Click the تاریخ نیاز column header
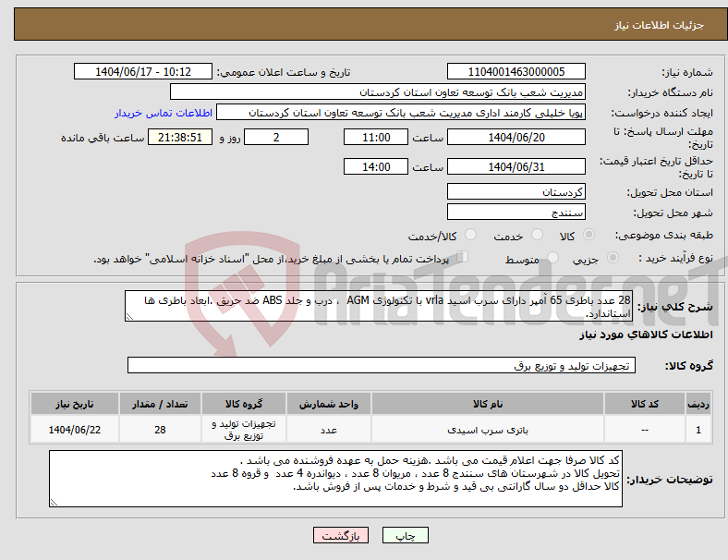Screen dimensions: 728x560 coord(74,404)
